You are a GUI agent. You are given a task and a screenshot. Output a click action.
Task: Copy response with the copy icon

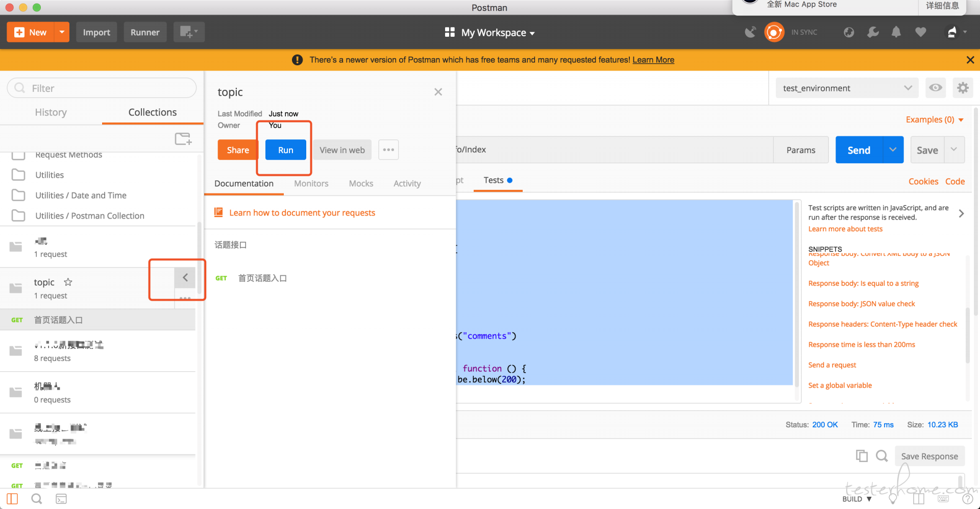pyautogui.click(x=862, y=455)
